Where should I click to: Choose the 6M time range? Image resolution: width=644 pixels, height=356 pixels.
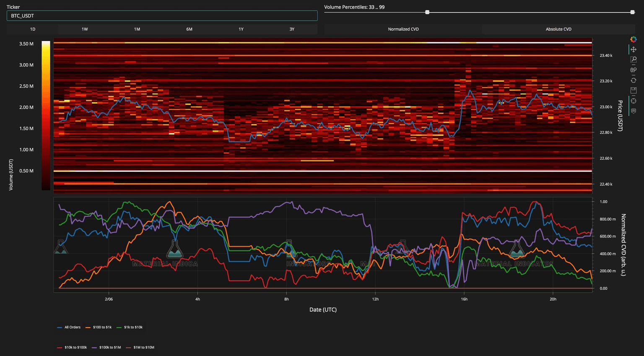point(189,29)
